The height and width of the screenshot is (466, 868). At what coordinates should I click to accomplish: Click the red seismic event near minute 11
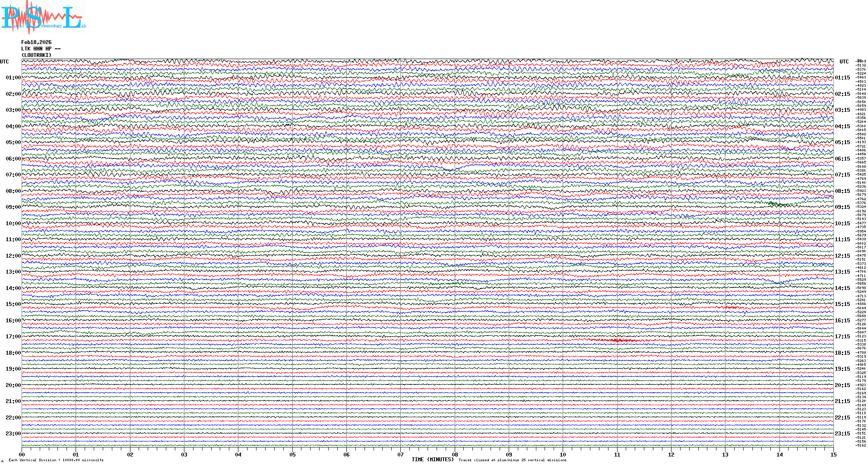click(618, 340)
